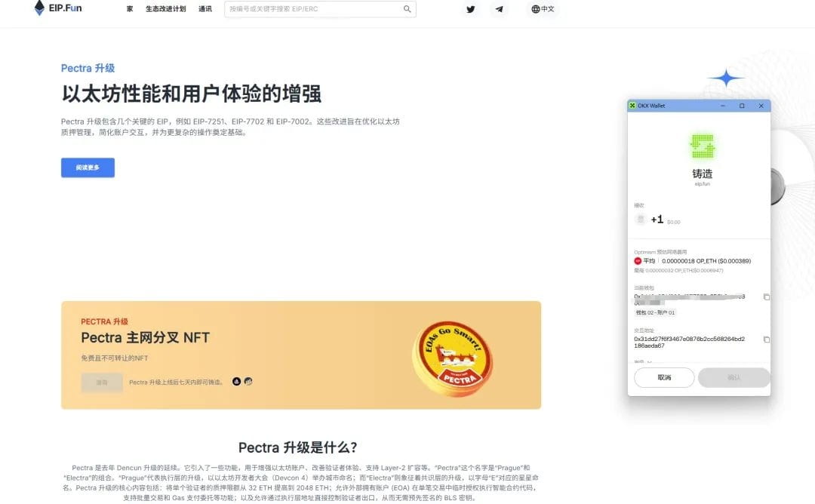
Task: Copy the current wallet address in OKX Wallet
Action: (x=766, y=297)
